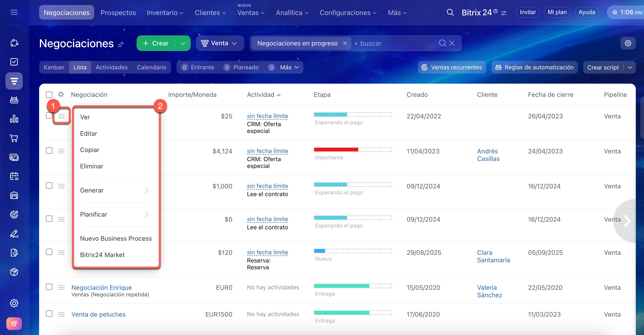The height and width of the screenshot is (335, 644).
Task: Click the shopping cart sidebar icon
Action: click(x=14, y=138)
